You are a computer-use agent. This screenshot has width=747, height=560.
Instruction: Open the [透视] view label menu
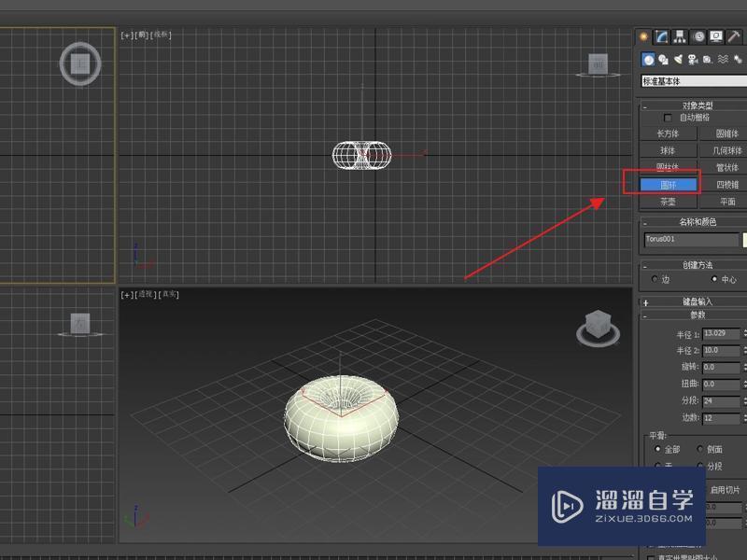click(x=146, y=295)
